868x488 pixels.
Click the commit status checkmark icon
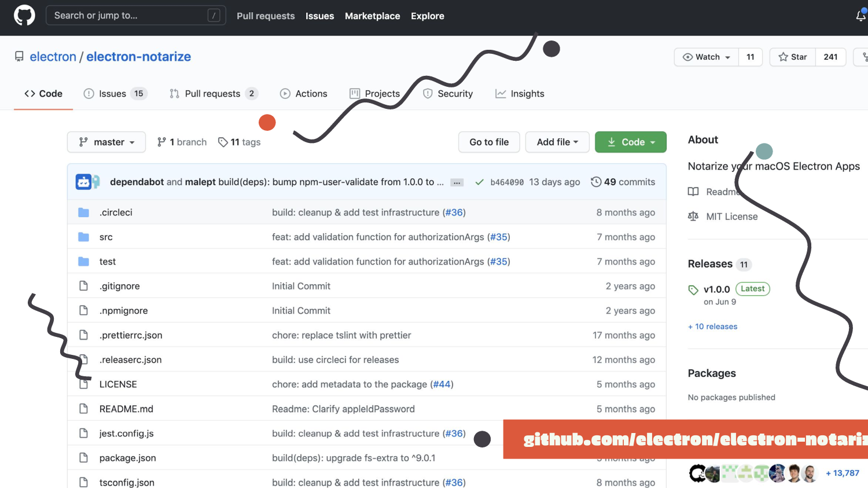point(479,182)
